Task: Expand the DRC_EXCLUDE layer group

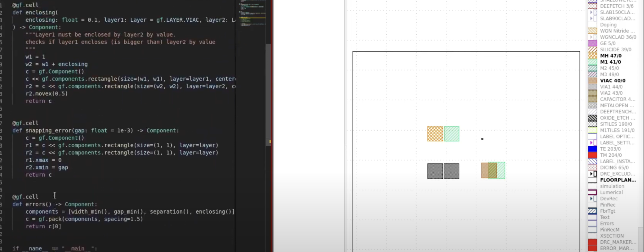Action: pos(591,174)
